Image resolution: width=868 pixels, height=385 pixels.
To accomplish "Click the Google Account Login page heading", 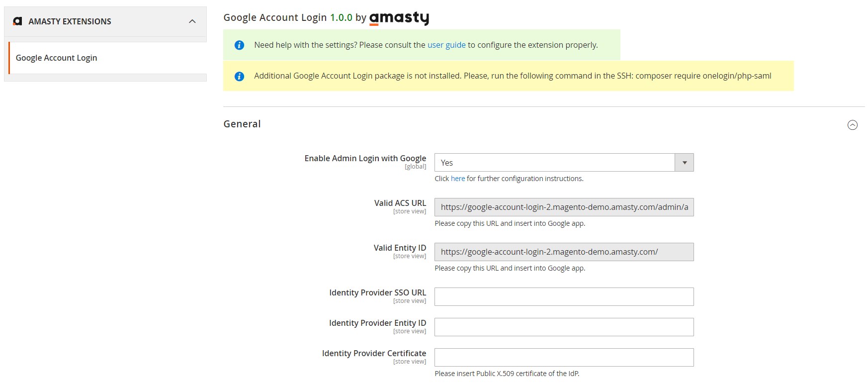I will [275, 17].
